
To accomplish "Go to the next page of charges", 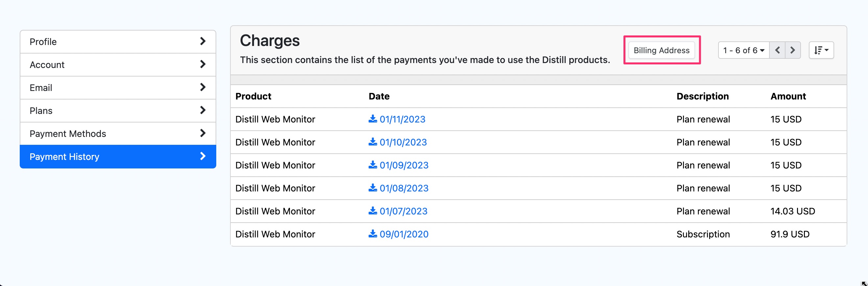I will click(x=793, y=50).
